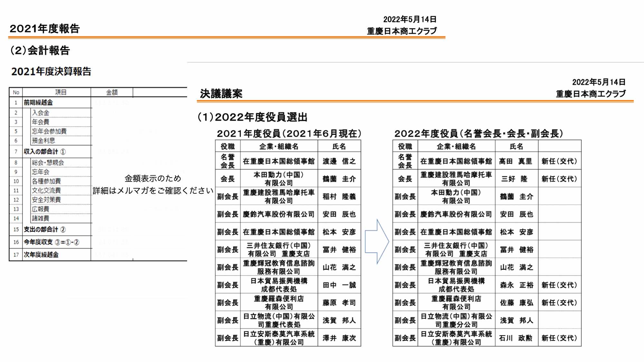This screenshot has width=644, height=362.
Task: Select the name '森永 正裕'
Action: pyautogui.click(x=516, y=285)
